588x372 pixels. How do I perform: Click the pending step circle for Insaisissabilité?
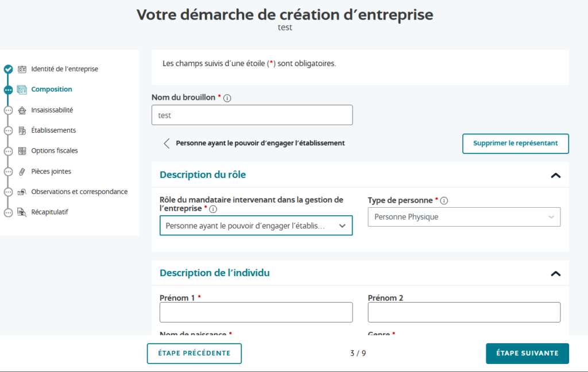point(8,110)
